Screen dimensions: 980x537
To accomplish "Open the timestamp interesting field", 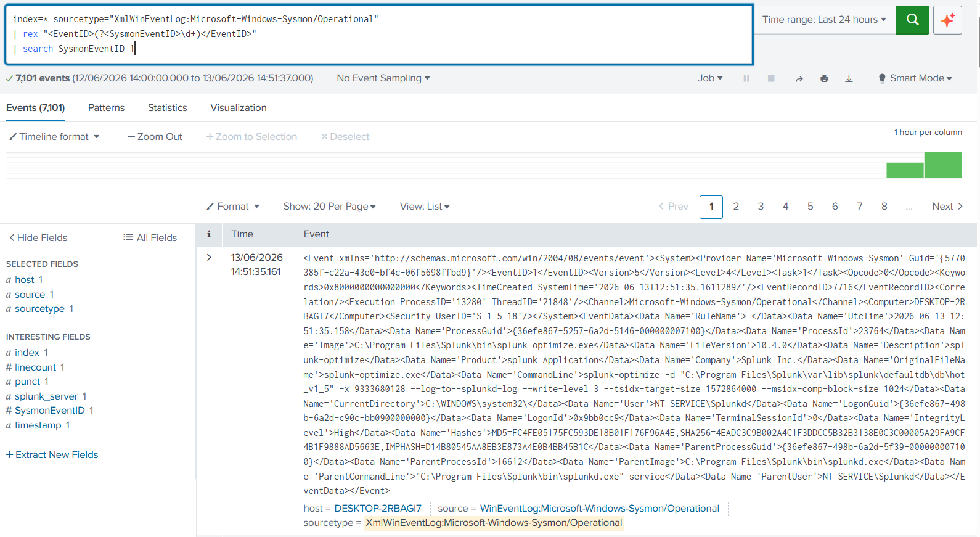I will click(38, 425).
